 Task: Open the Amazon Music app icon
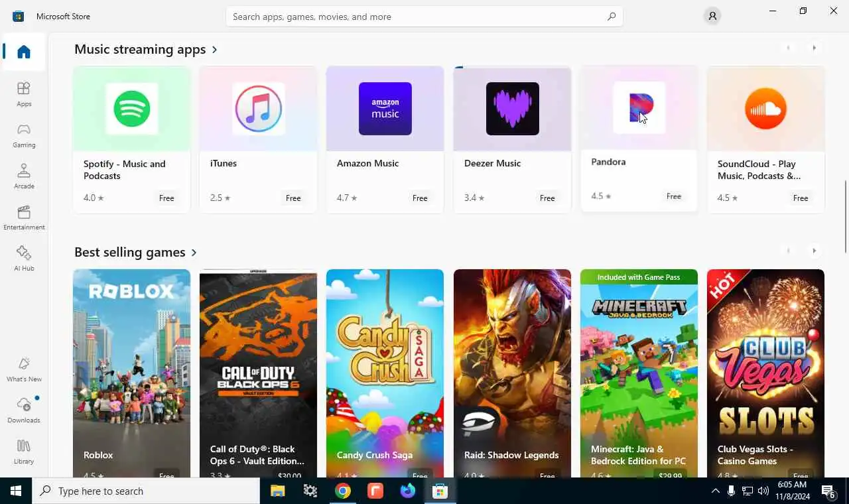point(385,109)
